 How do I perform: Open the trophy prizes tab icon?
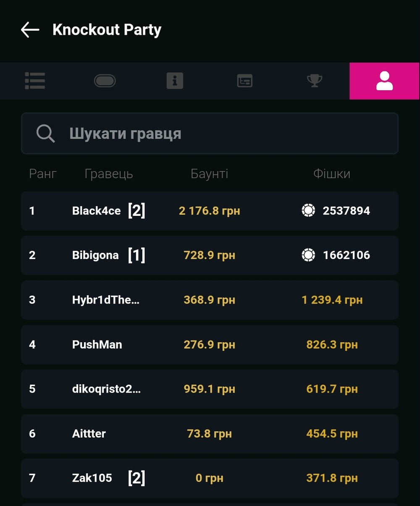(x=315, y=81)
